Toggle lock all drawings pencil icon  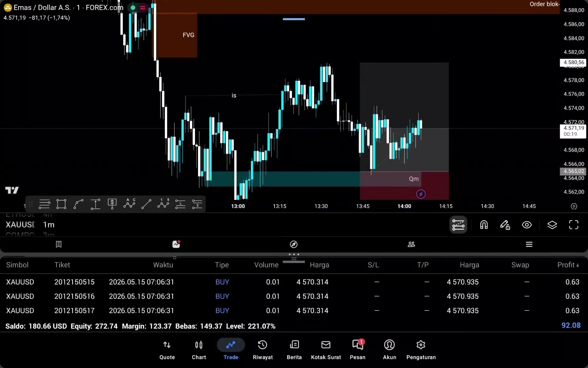point(505,225)
